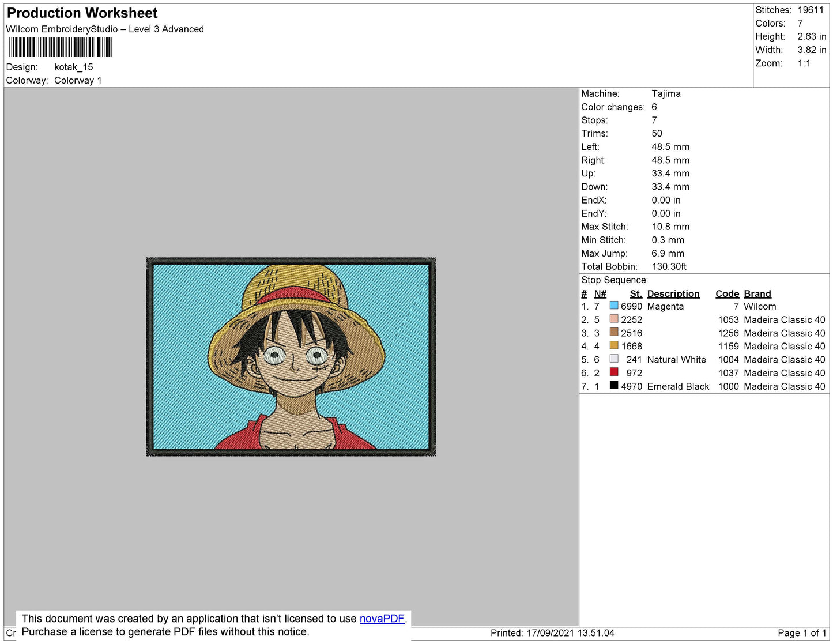This screenshot has width=833, height=644.
Task: Click the "Brand" column header
Action: (x=757, y=293)
